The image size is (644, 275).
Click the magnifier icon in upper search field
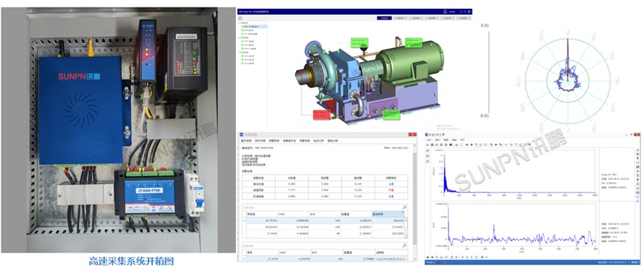coord(404,208)
